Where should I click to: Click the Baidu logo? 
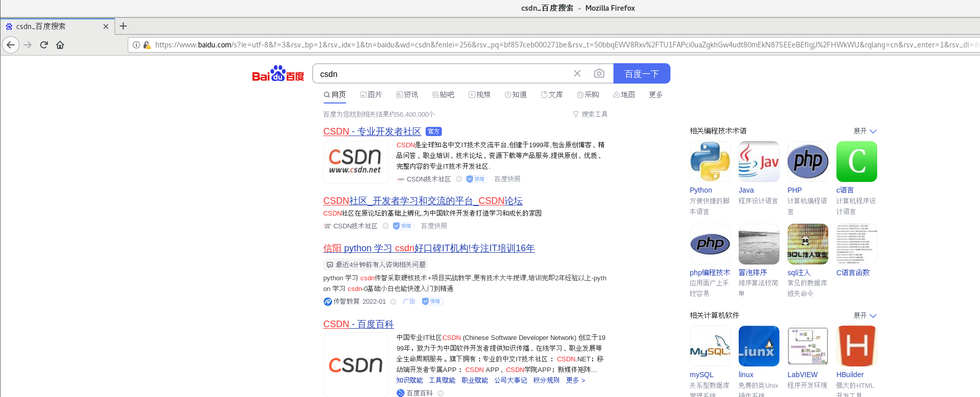[278, 73]
